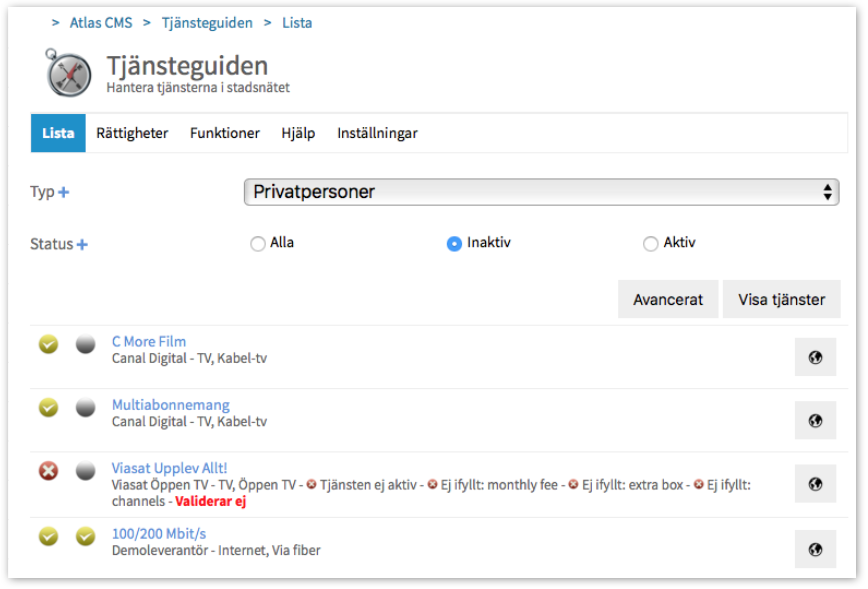Viewport: 868px width, 589px height.
Task: Click second green checkmark icon for 100/200 Mbit/s
Action: coord(86,536)
